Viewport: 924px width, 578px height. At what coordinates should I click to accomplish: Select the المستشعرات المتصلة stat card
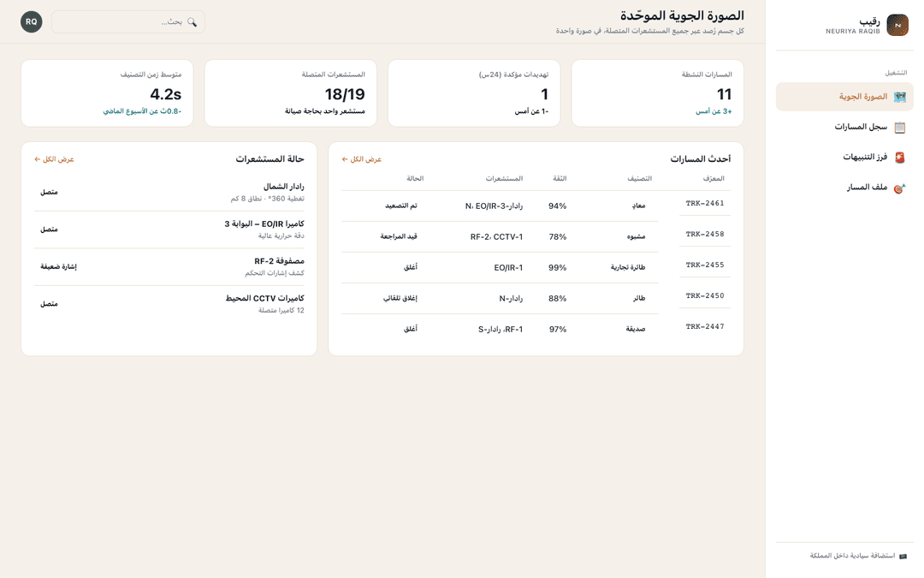click(291, 93)
